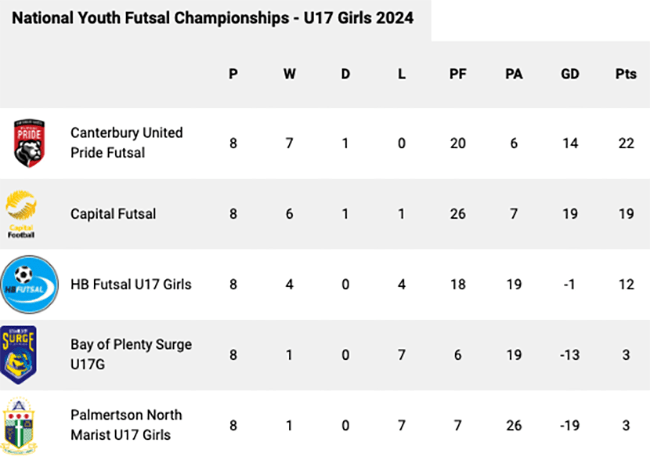
Task: Select Palmerston North Marist U17 Girls
Action: tap(131, 424)
